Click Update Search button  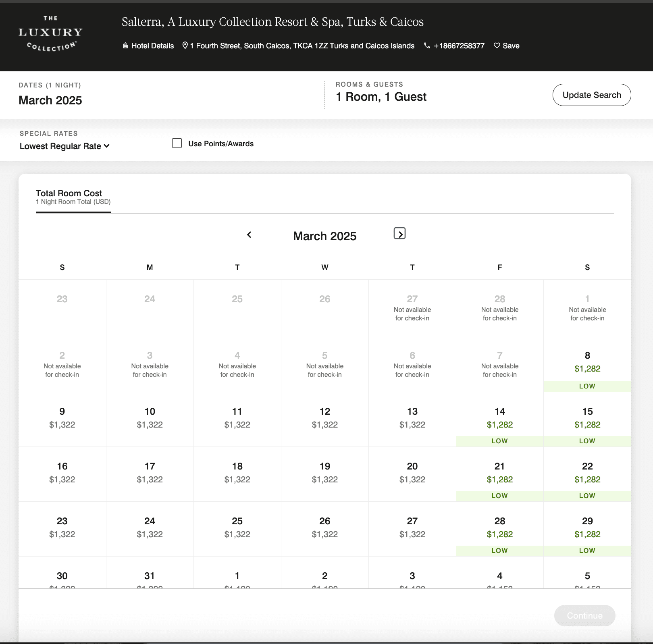point(592,95)
